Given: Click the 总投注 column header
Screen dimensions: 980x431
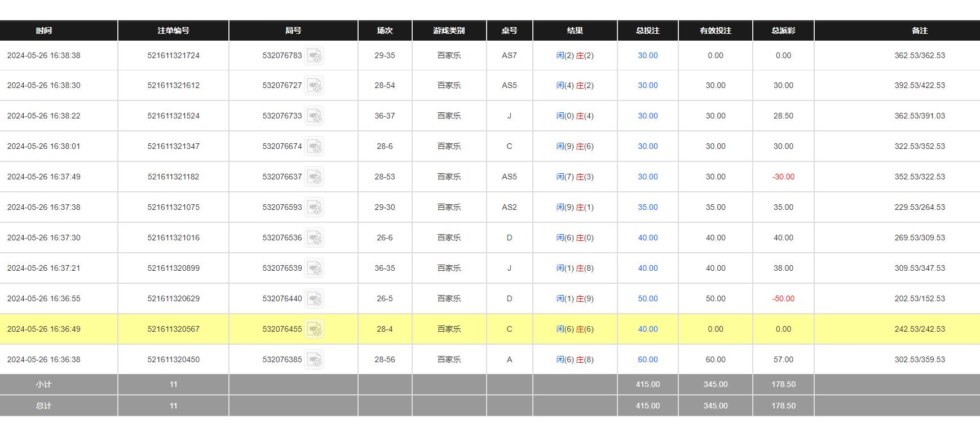Looking at the screenshot, I should click(648, 30).
